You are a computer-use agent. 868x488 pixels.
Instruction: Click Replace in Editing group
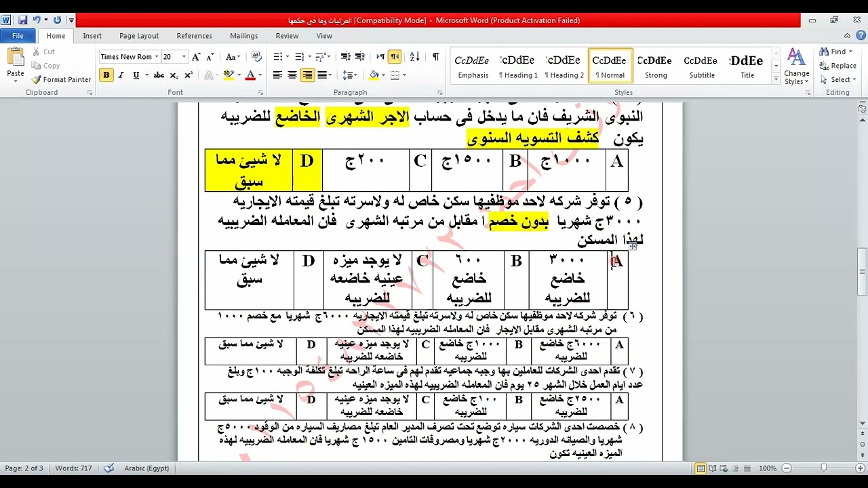pos(838,66)
